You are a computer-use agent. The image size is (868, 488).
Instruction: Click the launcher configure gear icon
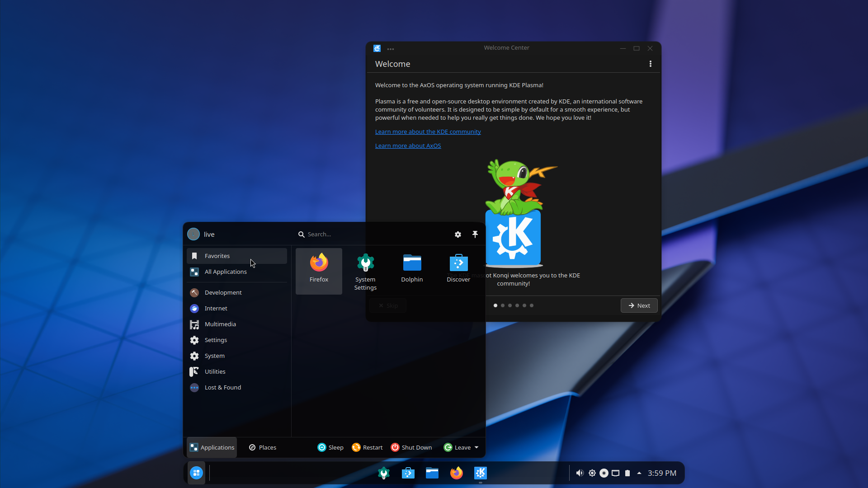point(458,235)
